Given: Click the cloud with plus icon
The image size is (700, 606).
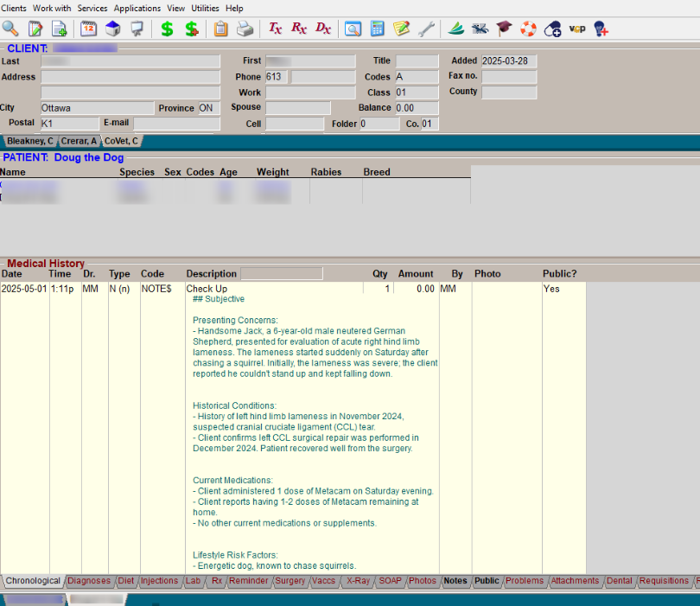Looking at the screenshot, I should (552, 29).
